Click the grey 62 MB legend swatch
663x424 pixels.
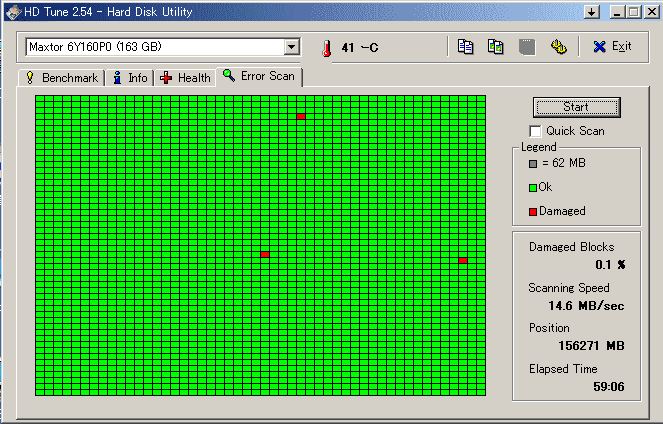(533, 164)
